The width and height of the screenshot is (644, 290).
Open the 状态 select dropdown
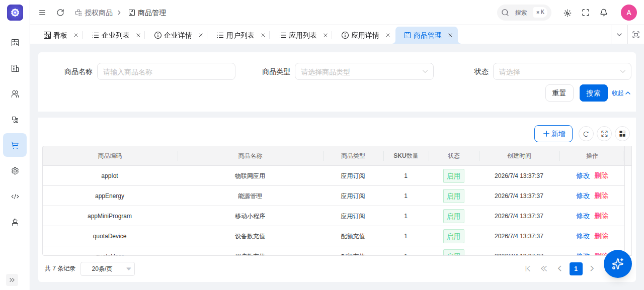pos(562,71)
